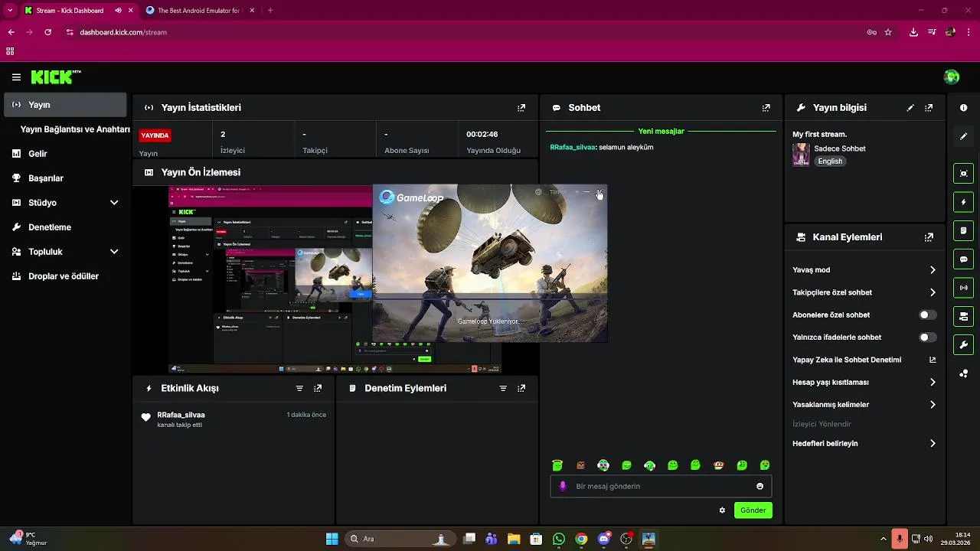Open the hamburger menu beside the Kick logo
The height and width of the screenshot is (551, 980).
tap(16, 77)
